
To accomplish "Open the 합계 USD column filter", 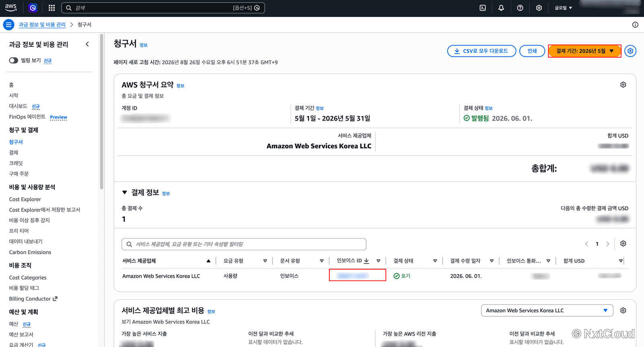I will [x=621, y=261].
